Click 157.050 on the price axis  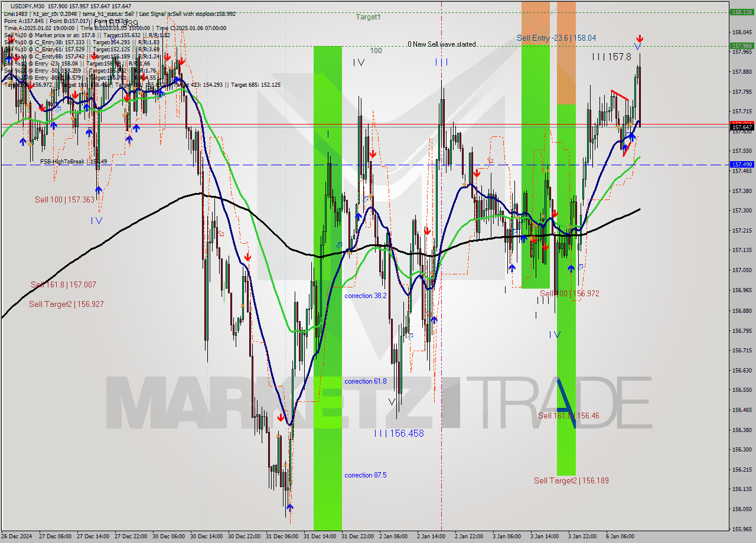coord(742,270)
